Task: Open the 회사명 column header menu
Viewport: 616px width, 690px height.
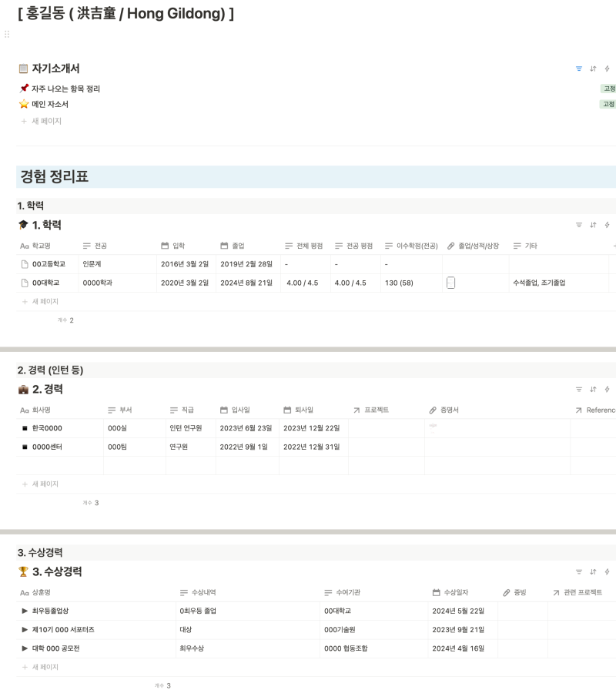Action: coord(35,410)
